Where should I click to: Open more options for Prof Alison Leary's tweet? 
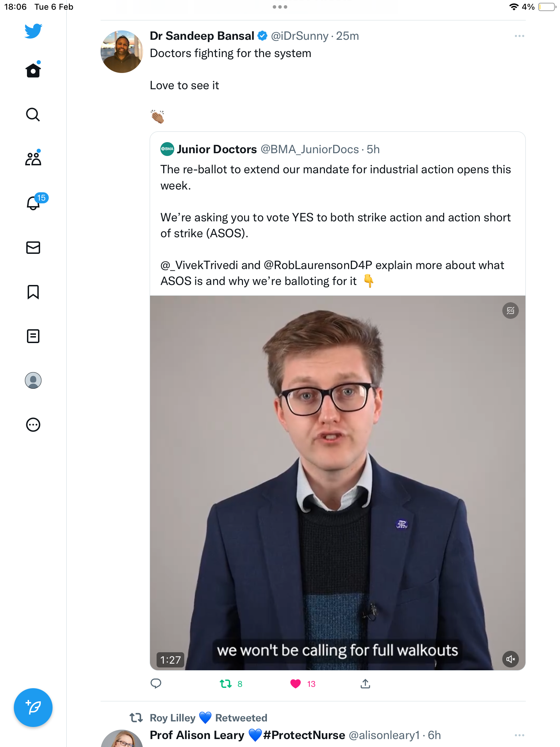pos(519,735)
